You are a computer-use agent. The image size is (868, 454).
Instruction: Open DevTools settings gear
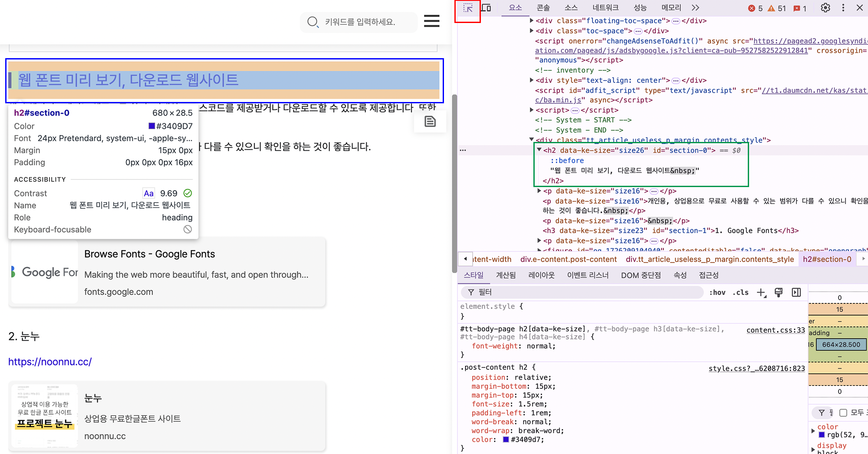pos(825,8)
